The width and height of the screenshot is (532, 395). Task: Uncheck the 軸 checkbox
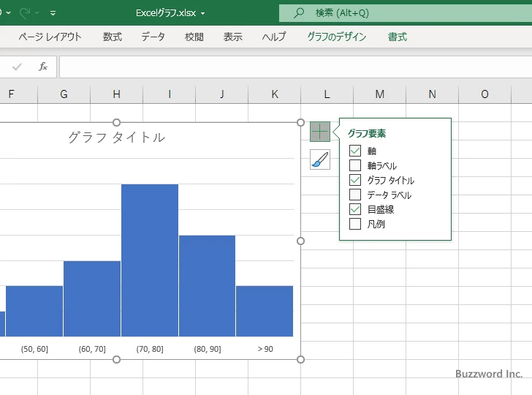[x=355, y=151]
